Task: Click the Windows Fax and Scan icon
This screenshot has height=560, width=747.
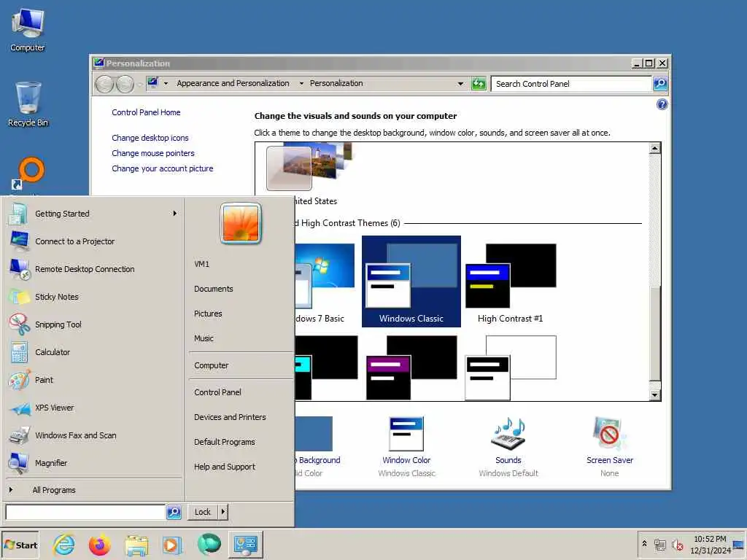Action: point(19,435)
